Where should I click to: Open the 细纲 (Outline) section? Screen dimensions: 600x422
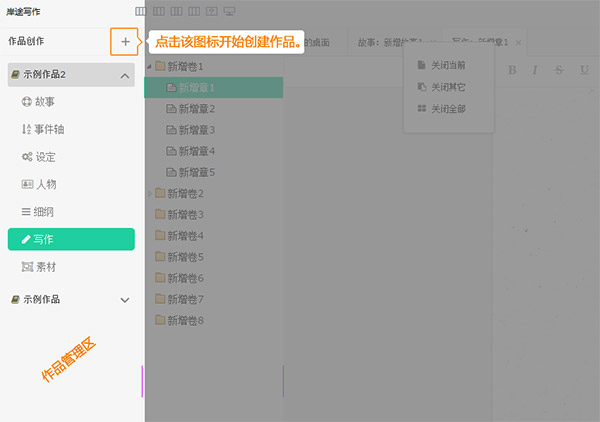(44, 212)
